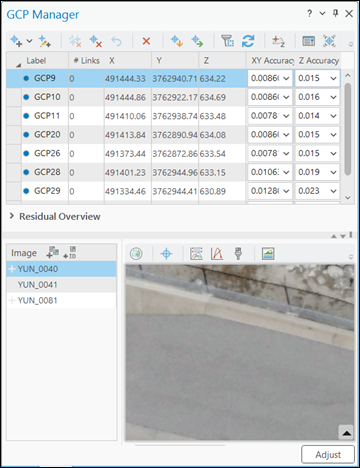Click the row selector box for GCP10
This screenshot has height=468, width=360.
pos(14,97)
